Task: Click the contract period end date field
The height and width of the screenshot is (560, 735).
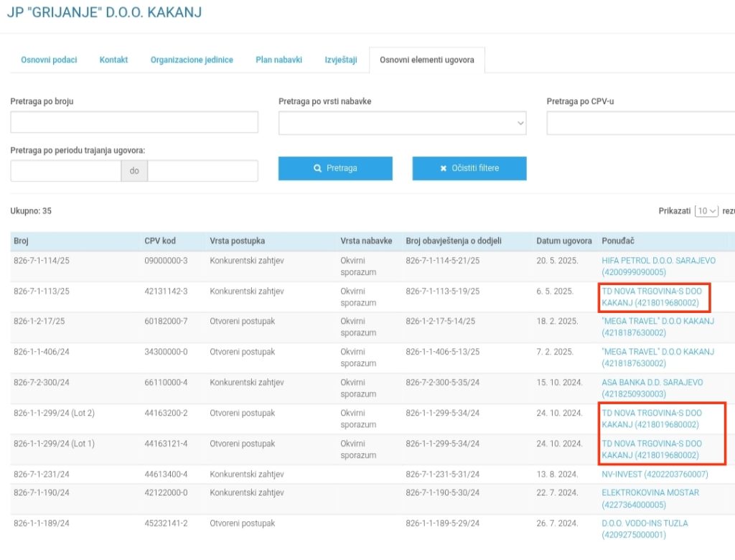Action: 202,171
